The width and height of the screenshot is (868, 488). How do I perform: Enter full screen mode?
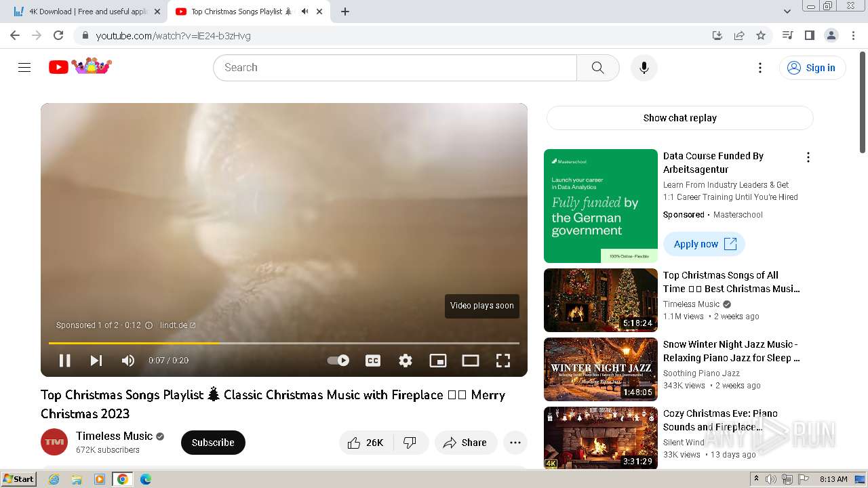(503, 361)
